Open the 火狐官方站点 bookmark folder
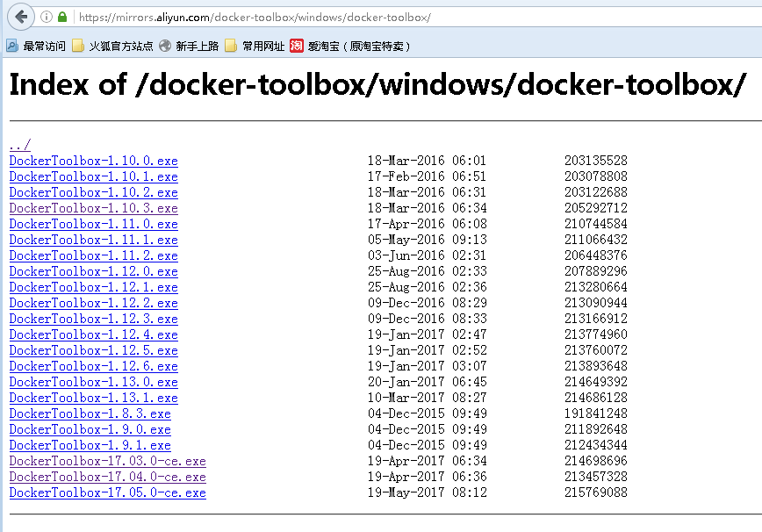This screenshot has width=762, height=532. (x=112, y=47)
